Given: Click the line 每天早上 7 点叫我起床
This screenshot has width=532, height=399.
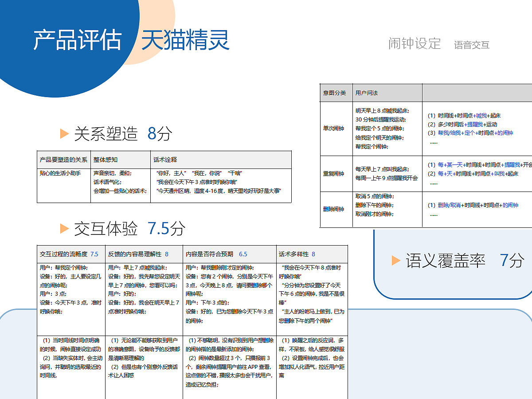Looking at the screenshot, I should coord(382,169).
